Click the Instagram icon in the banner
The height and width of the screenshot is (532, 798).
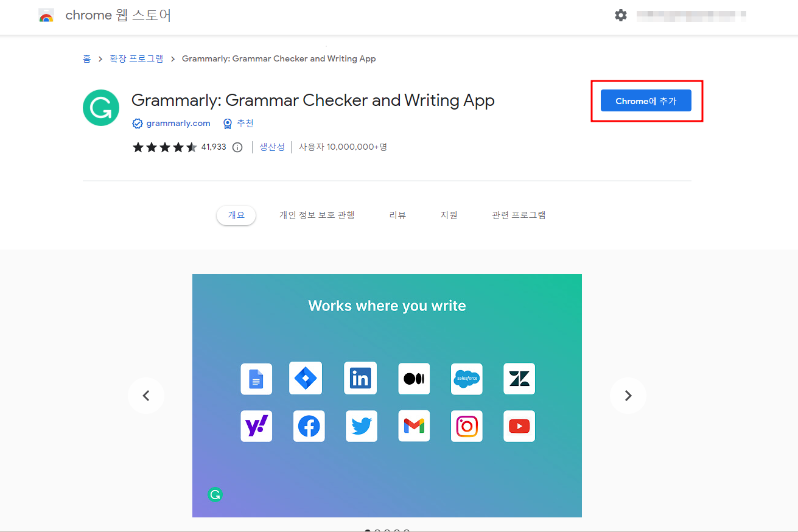click(466, 425)
